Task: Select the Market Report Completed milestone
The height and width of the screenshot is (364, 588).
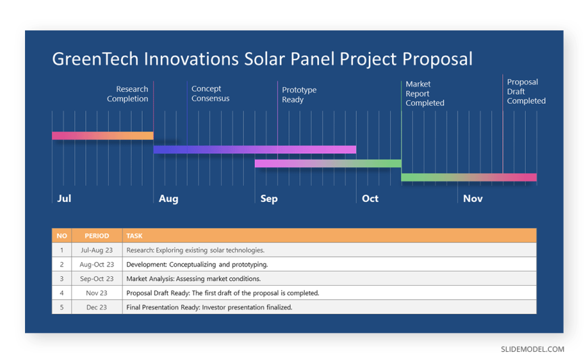Action: pos(424,94)
